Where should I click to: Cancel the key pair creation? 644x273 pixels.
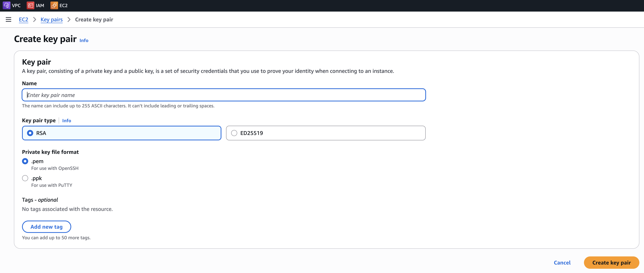pos(562,263)
